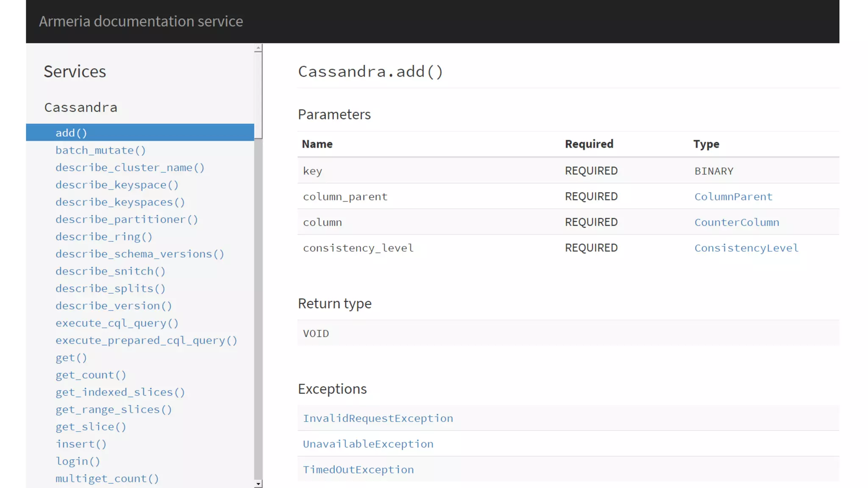
Task: Open the multiget_count() method
Action: (107, 479)
